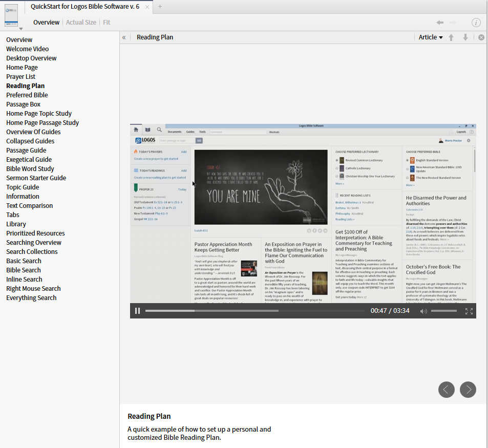
Task: Collapse the contents sidebar with chevron icon
Action: pyautogui.click(x=124, y=37)
